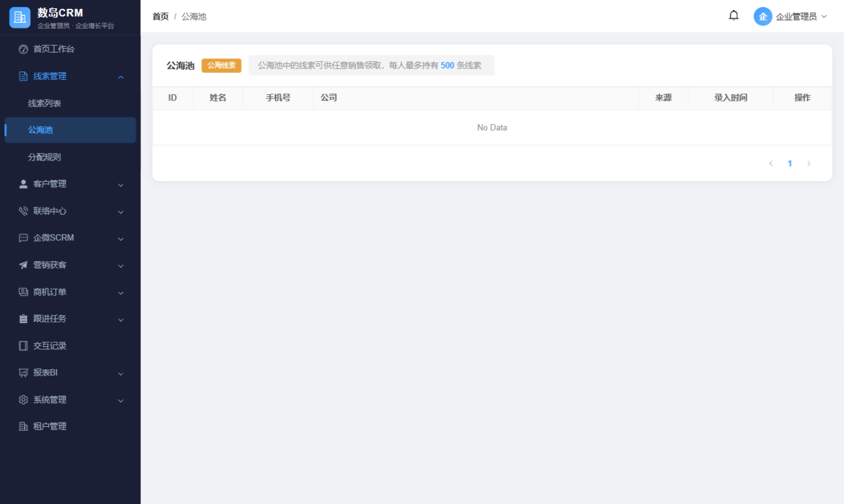
Task: Go to previous page arrow
Action: (x=771, y=164)
